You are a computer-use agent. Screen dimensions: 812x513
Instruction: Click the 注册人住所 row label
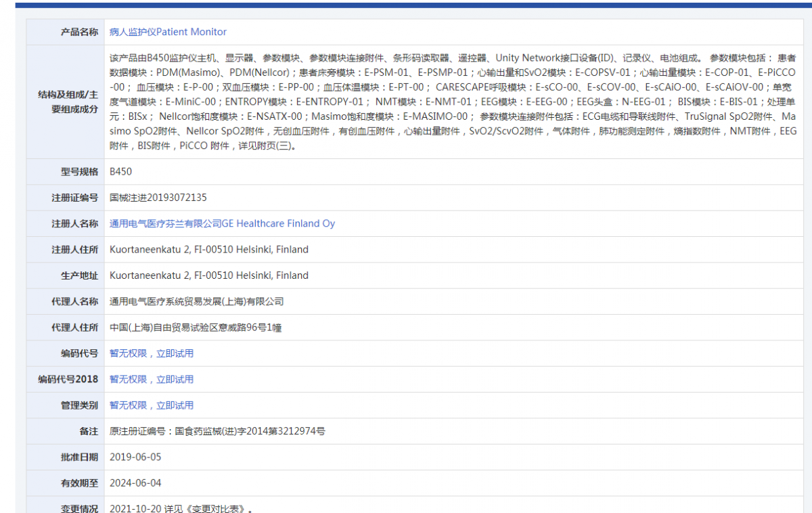[74, 250]
